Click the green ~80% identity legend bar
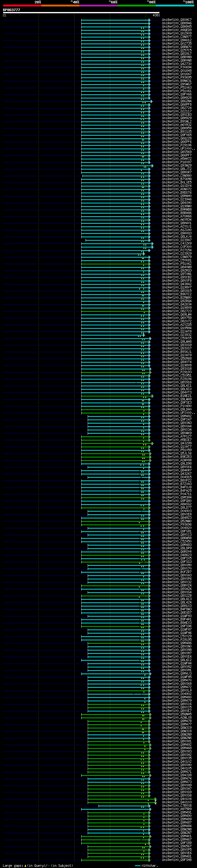 point(137,6)
